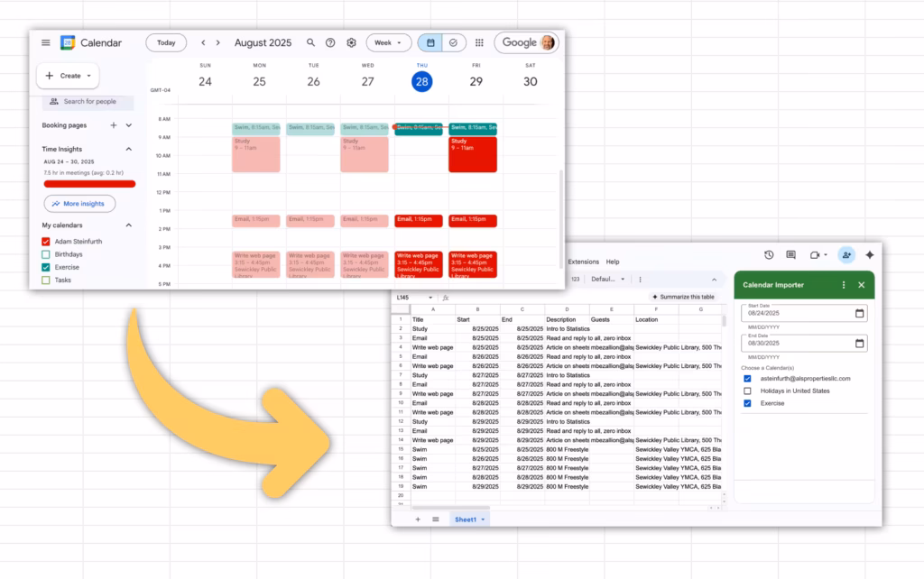The width and height of the screenshot is (924, 579).
Task: Click the Create button
Action: click(68, 76)
